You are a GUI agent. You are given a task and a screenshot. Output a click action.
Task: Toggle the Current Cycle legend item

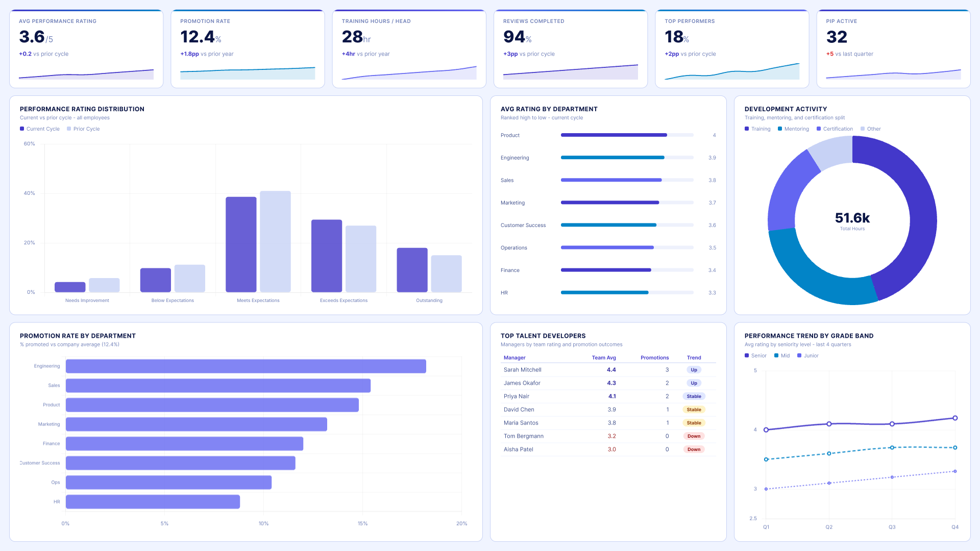pos(40,129)
